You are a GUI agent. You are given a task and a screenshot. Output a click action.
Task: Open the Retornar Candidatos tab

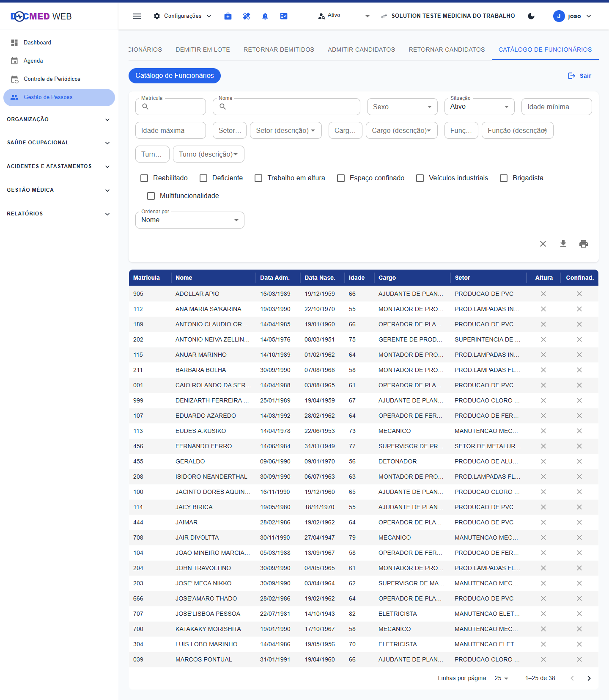(447, 50)
